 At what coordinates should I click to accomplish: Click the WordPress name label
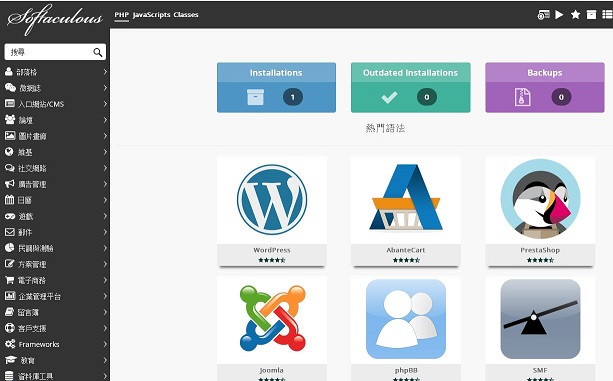(x=272, y=250)
